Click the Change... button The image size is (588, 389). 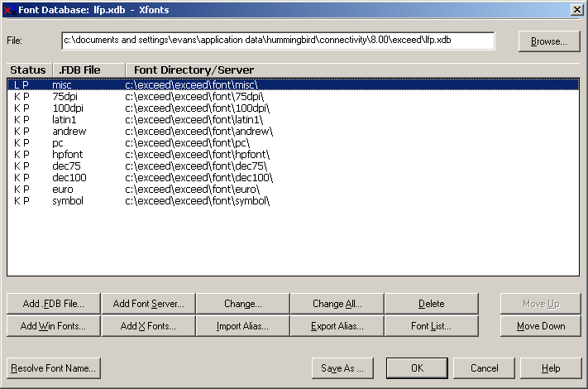pyautogui.click(x=243, y=304)
